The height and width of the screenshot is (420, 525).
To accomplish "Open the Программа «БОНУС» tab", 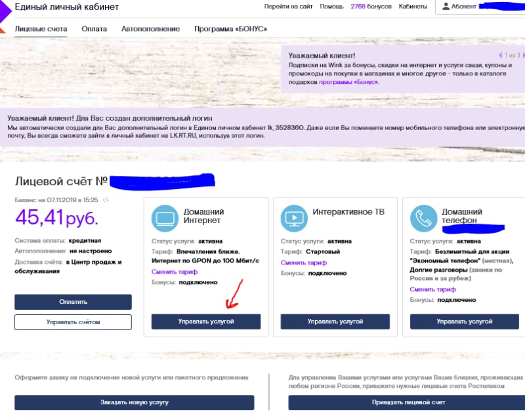I will (x=230, y=29).
